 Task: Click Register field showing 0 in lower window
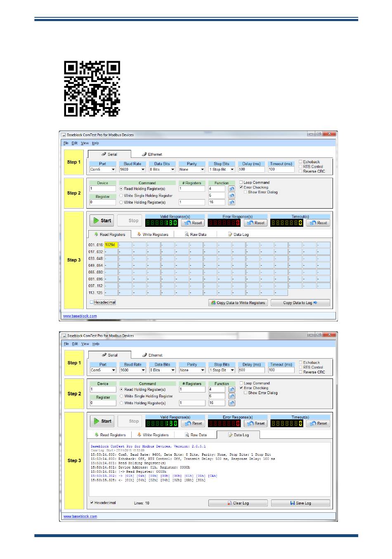(103, 403)
